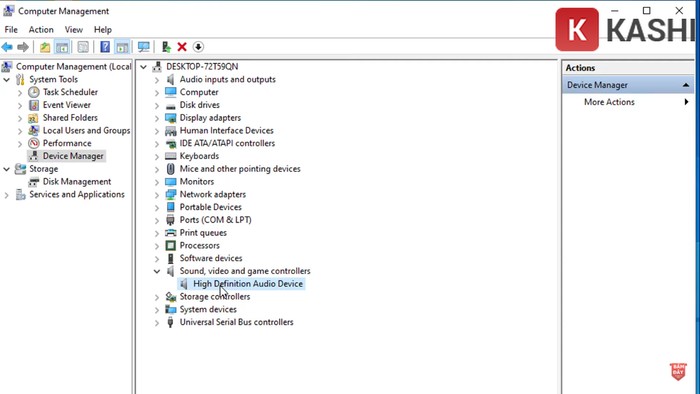700x394 pixels.
Task: Select Storage node in the left tree
Action: [43, 169]
